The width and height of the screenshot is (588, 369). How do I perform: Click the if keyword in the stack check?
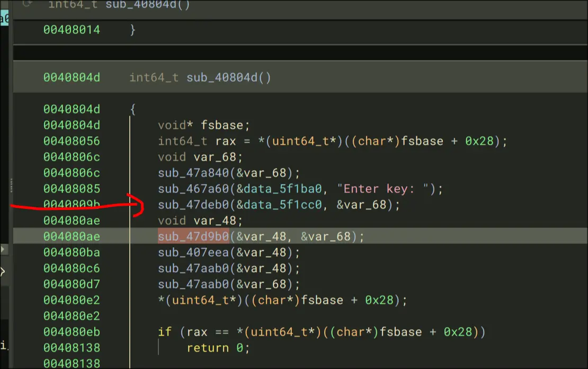(x=164, y=332)
